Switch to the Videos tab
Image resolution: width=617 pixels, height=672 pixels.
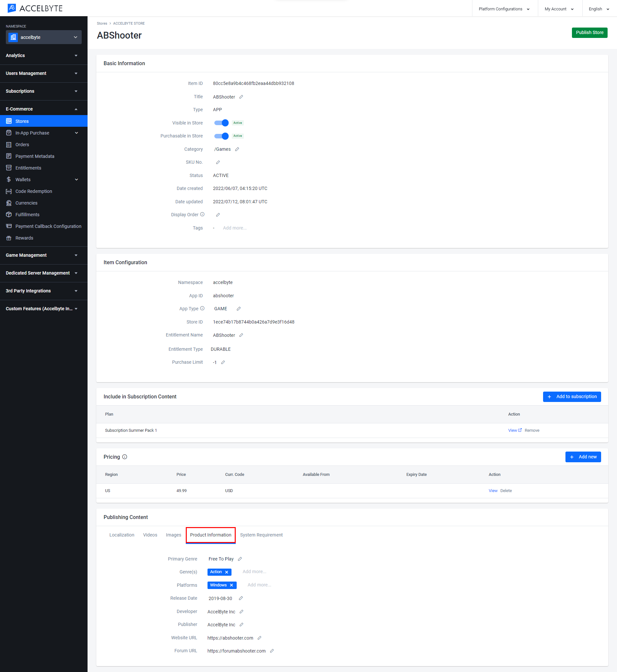[x=150, y=535]
